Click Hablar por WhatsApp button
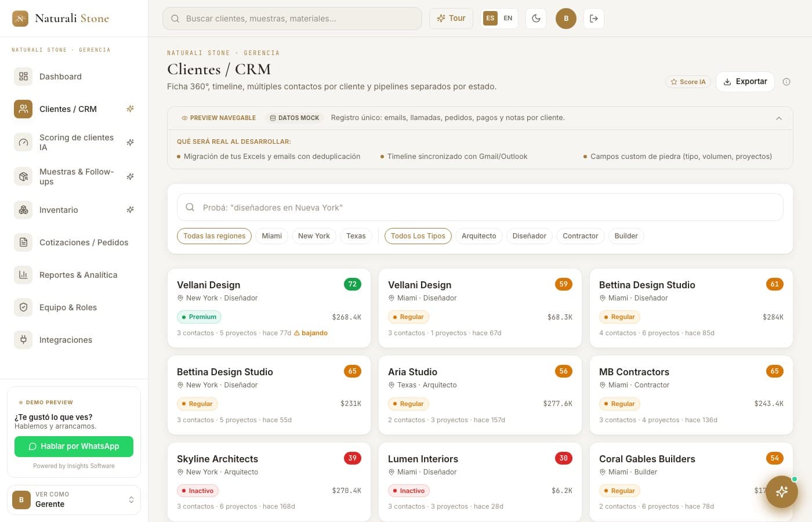 pos(74,446)
